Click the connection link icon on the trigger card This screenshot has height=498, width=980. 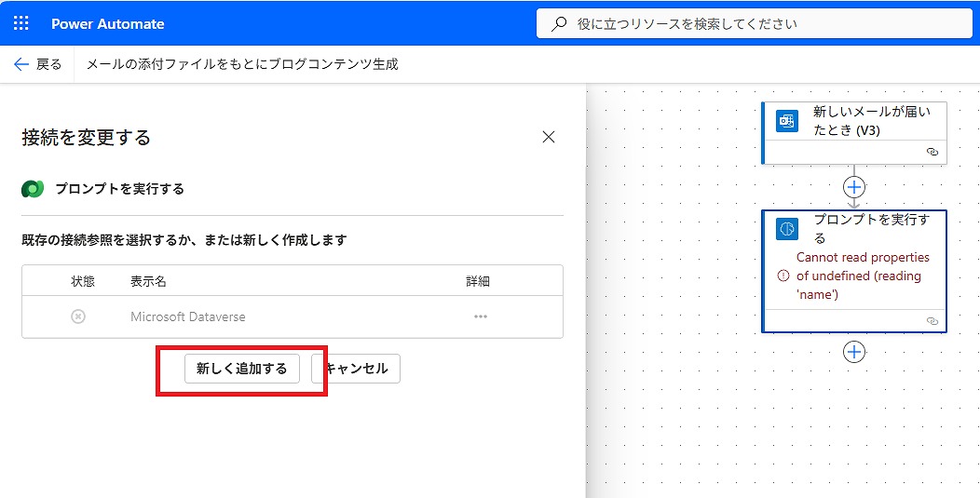[x=932, y=152]
